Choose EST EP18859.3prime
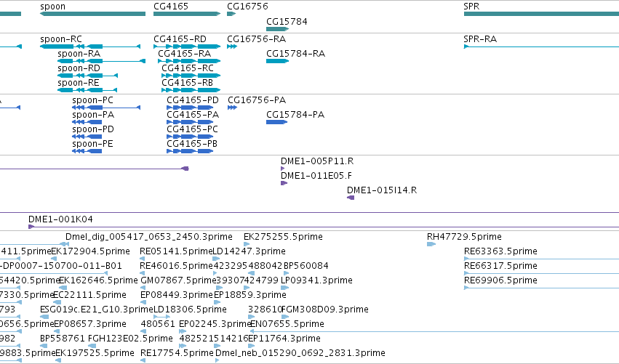Screen dimensions: 619x364 (250, 295)
